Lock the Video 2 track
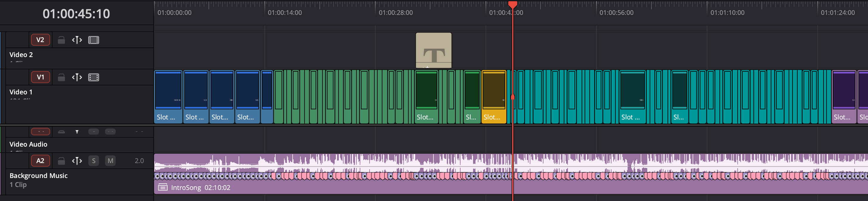 61,40
